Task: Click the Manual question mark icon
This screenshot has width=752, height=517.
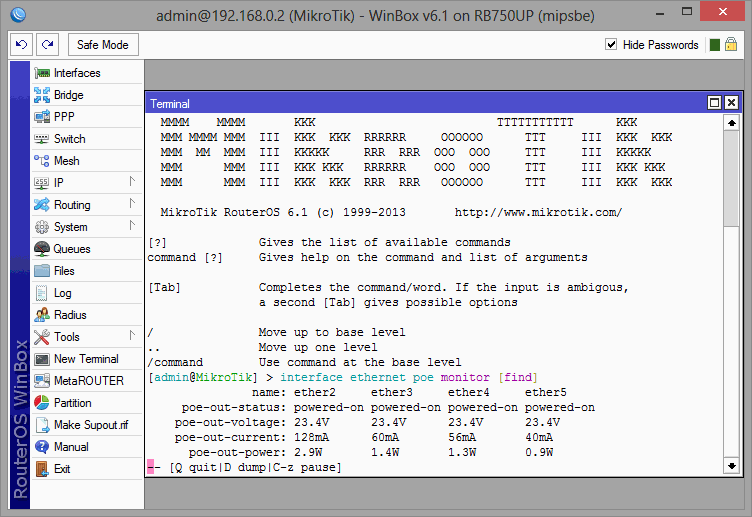Action: coord(42,447)
